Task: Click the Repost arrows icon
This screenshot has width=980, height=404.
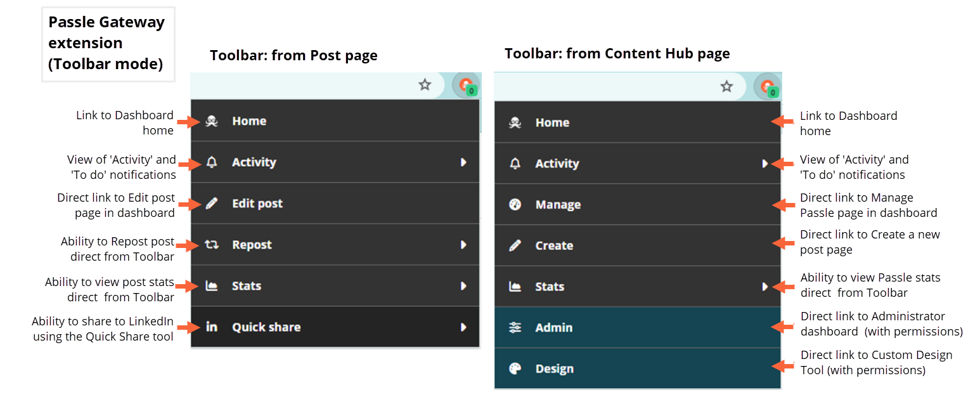Action: point(212,245)
